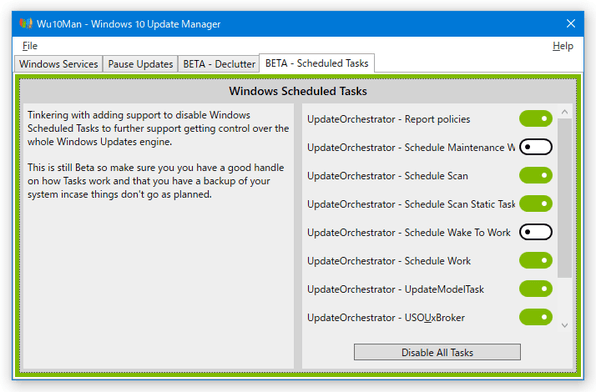Switch off Schedule Scan Static Task
The image size is (596, 392).
click(536, 204)
